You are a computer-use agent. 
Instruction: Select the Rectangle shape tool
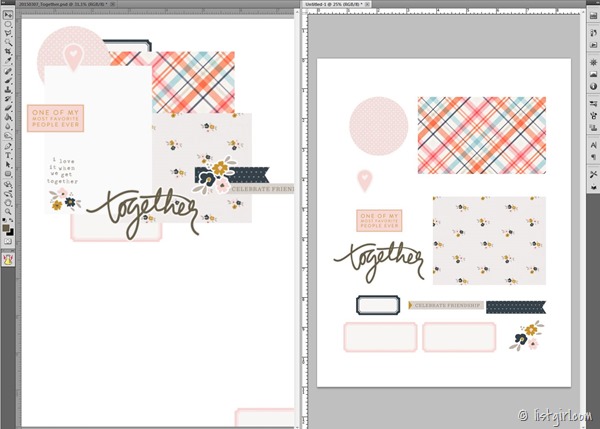tap(8, 174)
